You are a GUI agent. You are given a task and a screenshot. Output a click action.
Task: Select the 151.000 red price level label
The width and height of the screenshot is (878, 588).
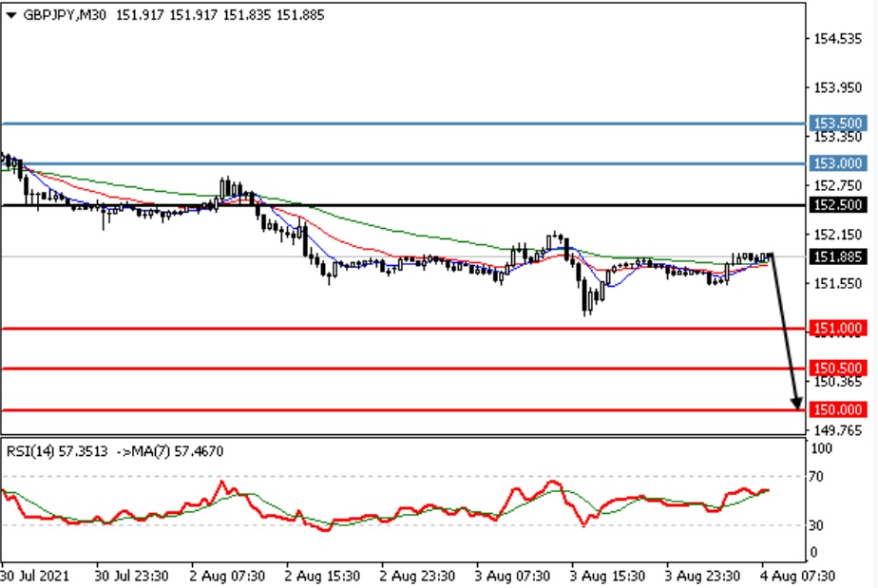coord(838,328)
